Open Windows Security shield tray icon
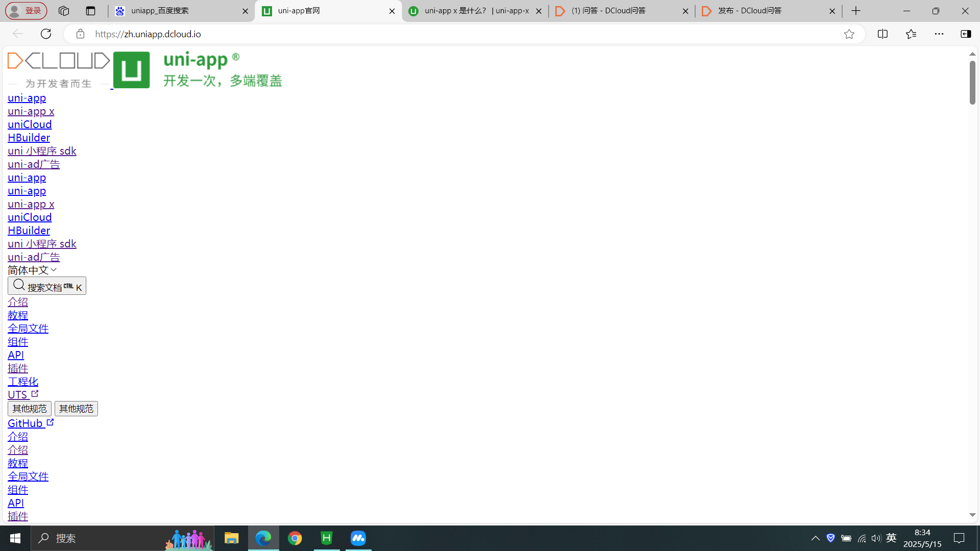 pyautogui.click(x=830, y=538)
